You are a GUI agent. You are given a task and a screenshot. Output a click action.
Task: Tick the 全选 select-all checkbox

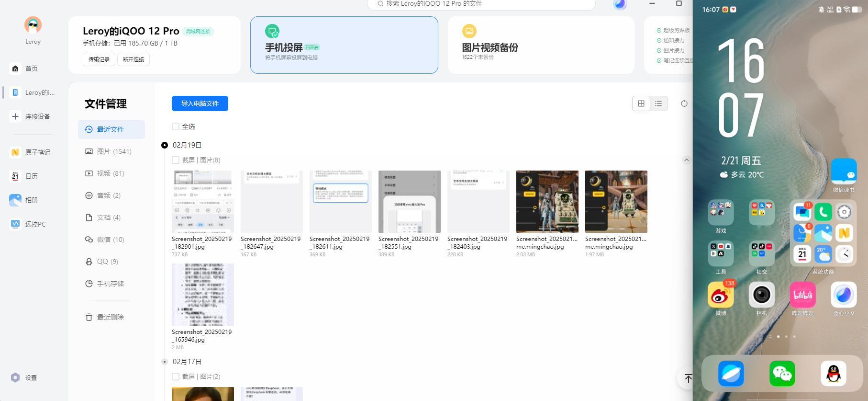point(176,126)
